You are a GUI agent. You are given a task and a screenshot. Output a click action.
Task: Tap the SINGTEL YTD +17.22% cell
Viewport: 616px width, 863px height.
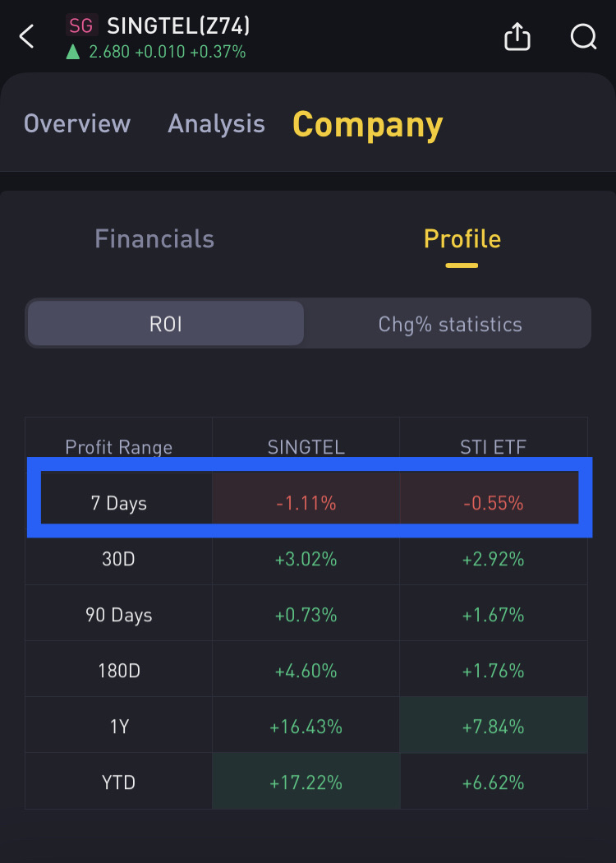(306, 782)
